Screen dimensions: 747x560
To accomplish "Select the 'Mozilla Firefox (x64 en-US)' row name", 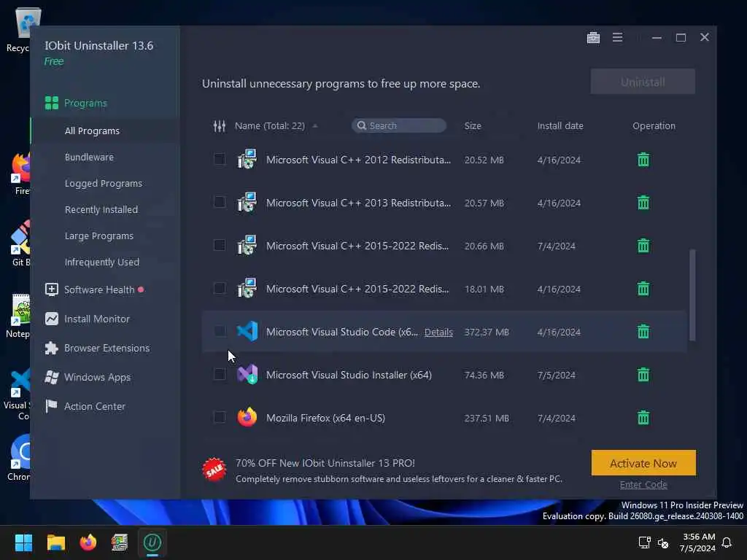I will 325,418.
